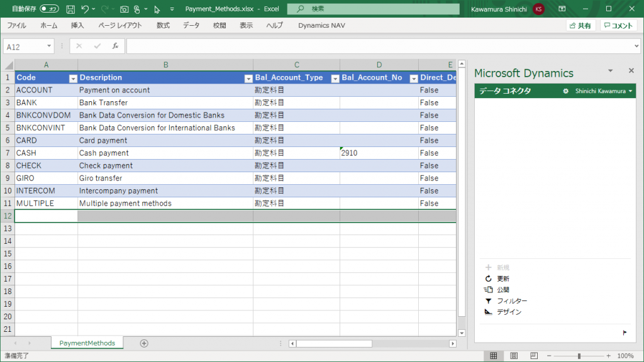Click the formula bar confirm checkmark icon
Viewport: 644px width, 362px height.
click(97, 46)
